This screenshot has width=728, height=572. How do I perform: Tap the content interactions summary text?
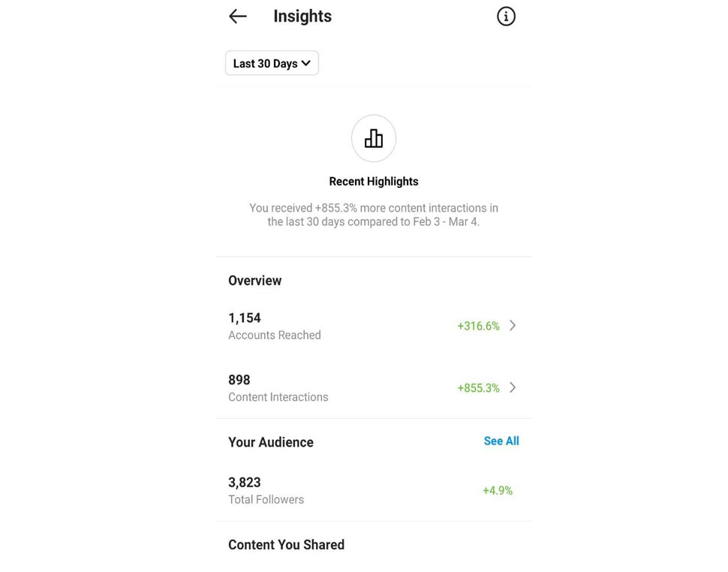[x=374, y=215]
